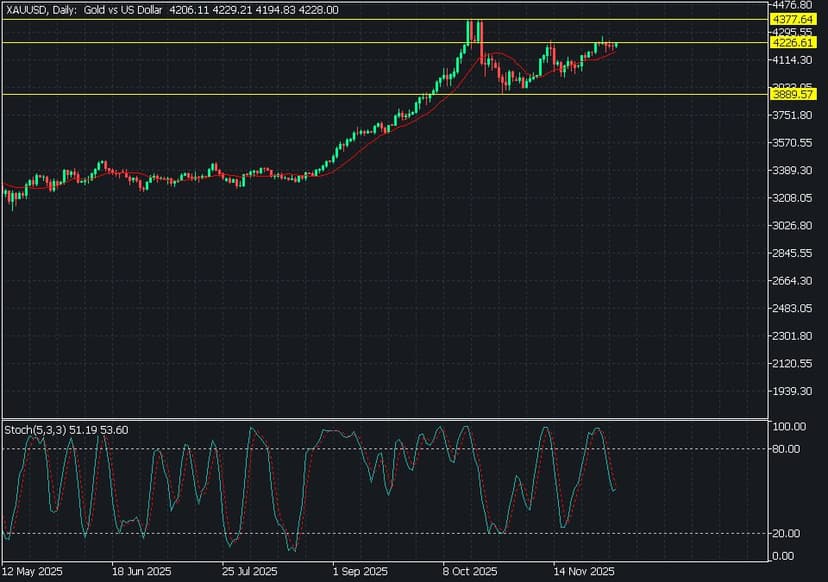Click the 1939.30 price axis label
This screenshot has height=582, width=828.
(x=789, y=391)
